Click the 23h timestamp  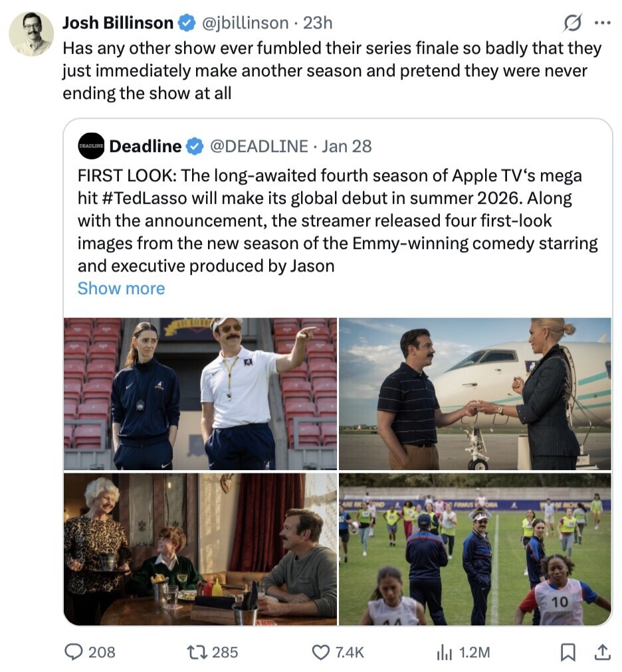pyautogui.click(x=318, y=23)
